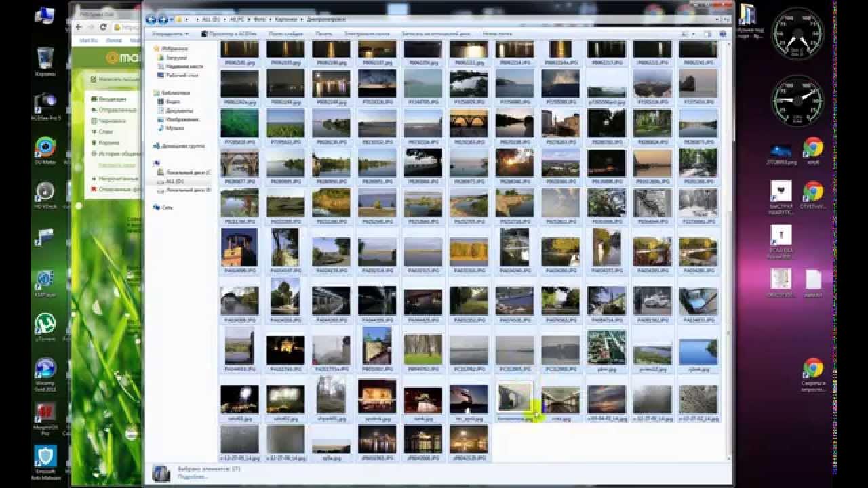Open Загрузки in the navigation pane
868x488 pixels.
tap(172, 58)
